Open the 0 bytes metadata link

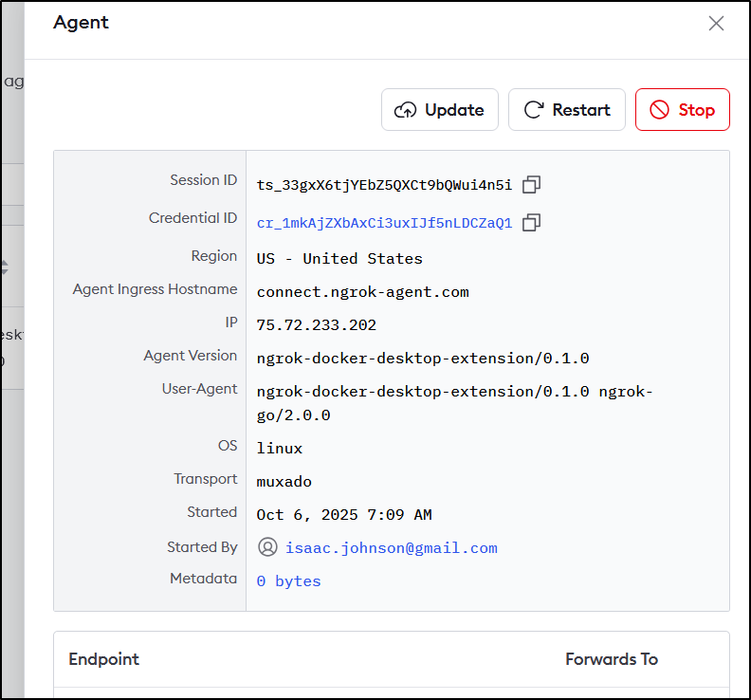coord(288,580)
